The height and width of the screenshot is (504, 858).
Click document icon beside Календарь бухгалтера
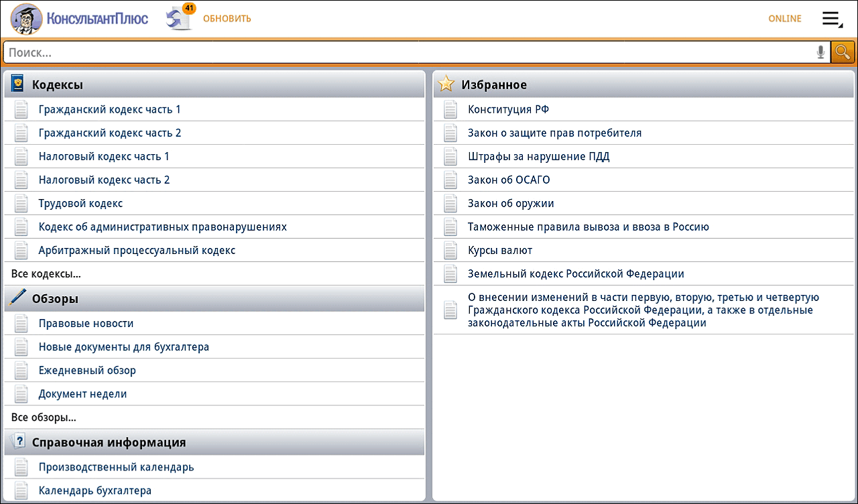[21, 491]
